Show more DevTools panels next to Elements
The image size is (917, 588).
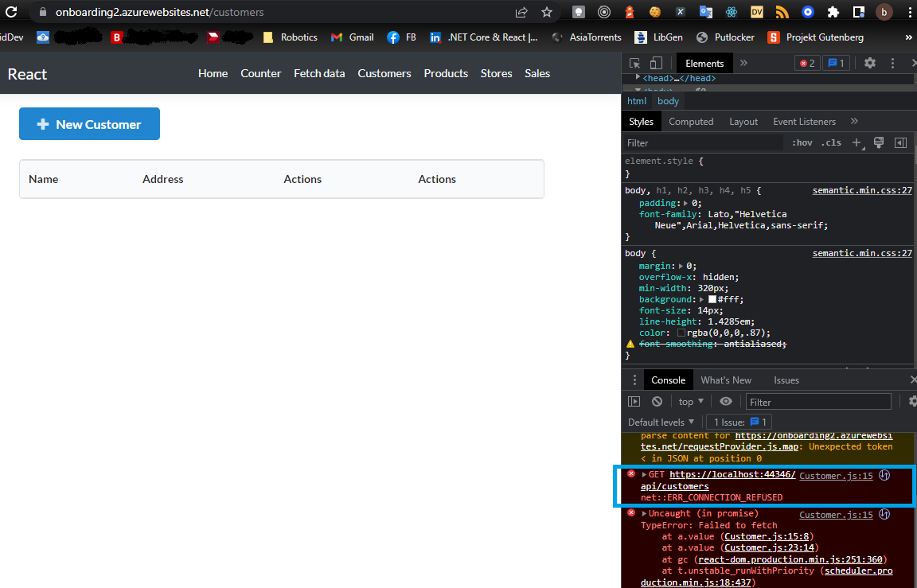pyautogui.click(x=743, y=63)
